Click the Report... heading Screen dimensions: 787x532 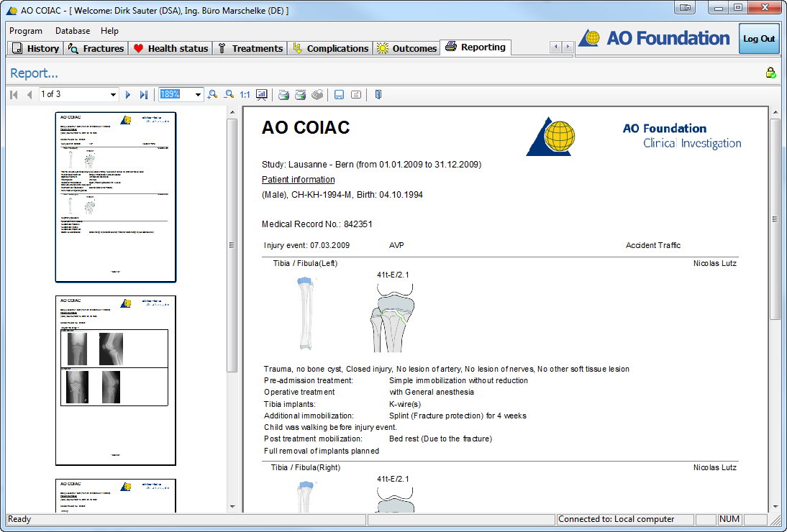[34, 73]
